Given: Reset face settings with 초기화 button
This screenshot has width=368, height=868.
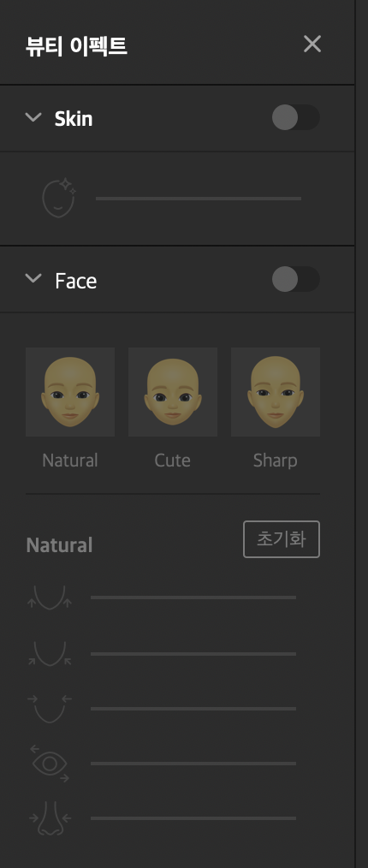Looking at the screenshot, I should pyautogui.click(x=281, y=539).
